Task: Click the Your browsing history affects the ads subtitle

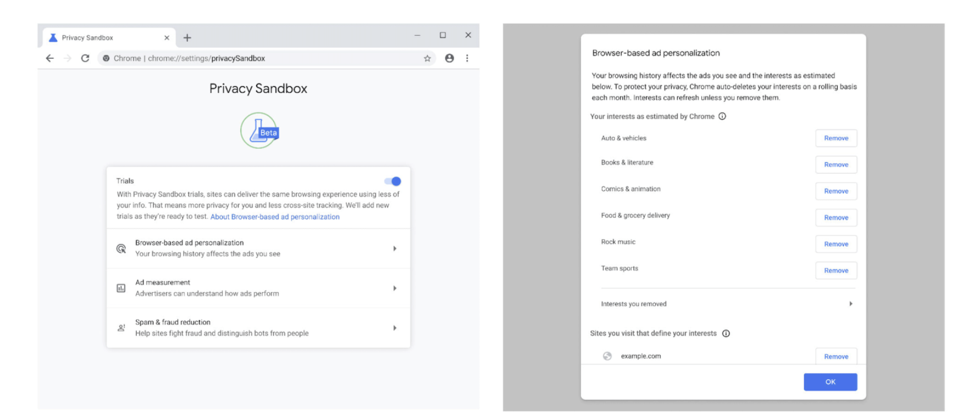Action: click(208, 254)
